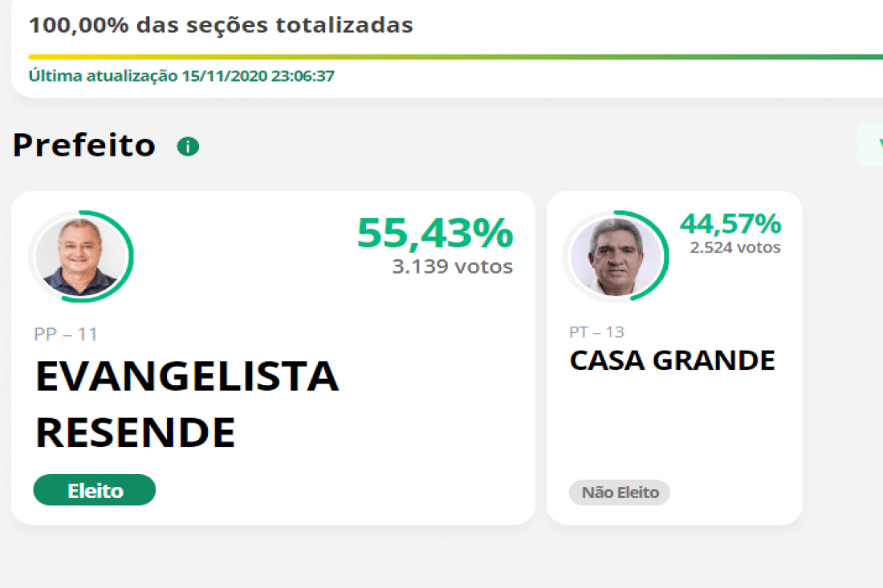Click the green info icon beside Prefeito

click(x=188, y=146)
